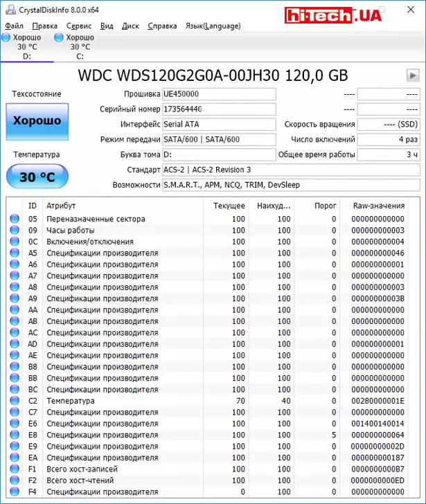Click status orb for attribute 05 reallocated sectors
This screenshot has height=504, width=426.
15,219
